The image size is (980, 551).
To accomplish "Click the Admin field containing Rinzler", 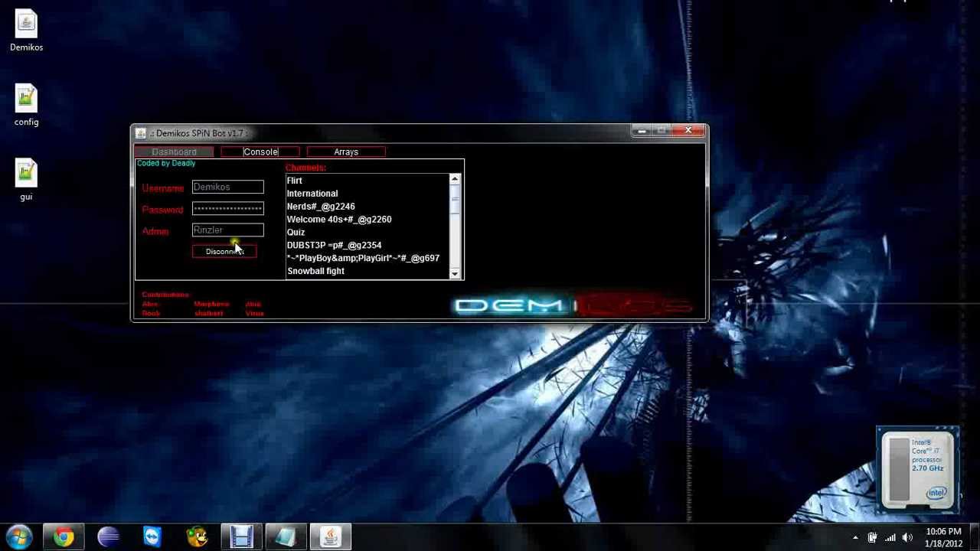I will click(x=227, y=230).
